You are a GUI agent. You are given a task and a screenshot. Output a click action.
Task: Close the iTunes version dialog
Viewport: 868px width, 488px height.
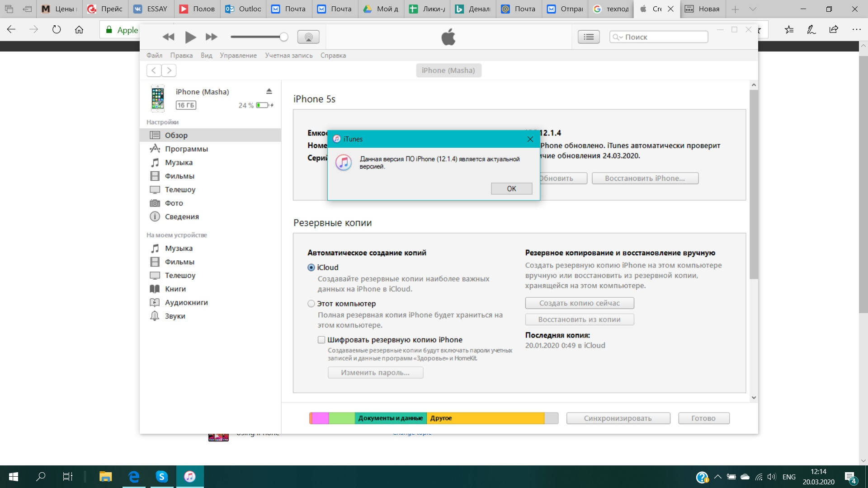click(x=530, y=139)
